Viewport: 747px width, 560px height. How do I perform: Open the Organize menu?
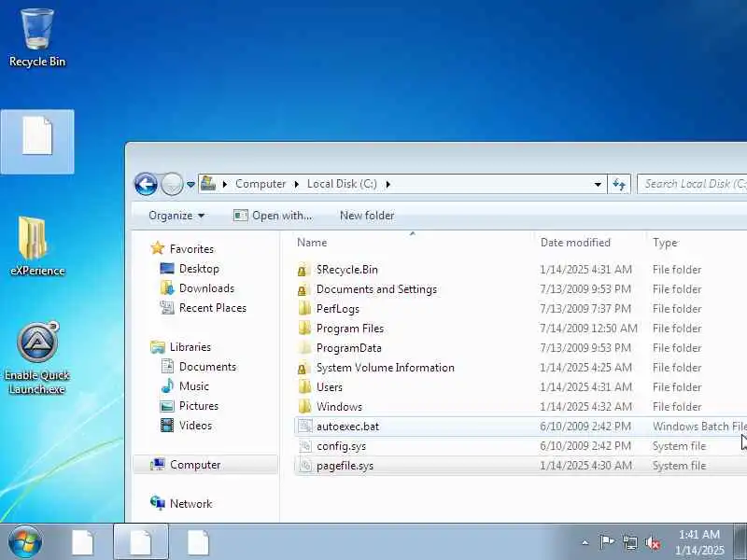[x=176, y=216]
